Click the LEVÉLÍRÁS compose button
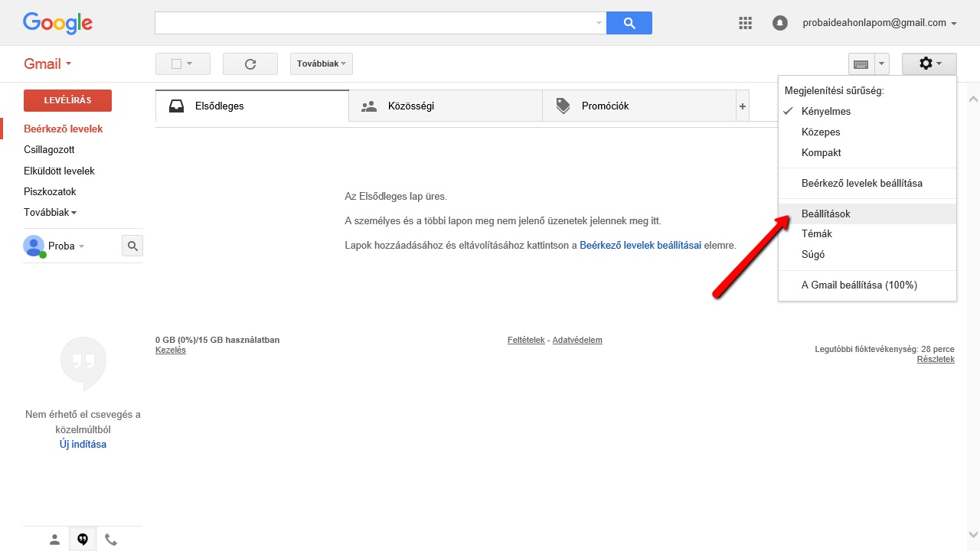980x551 pixels. click(67, 100)
